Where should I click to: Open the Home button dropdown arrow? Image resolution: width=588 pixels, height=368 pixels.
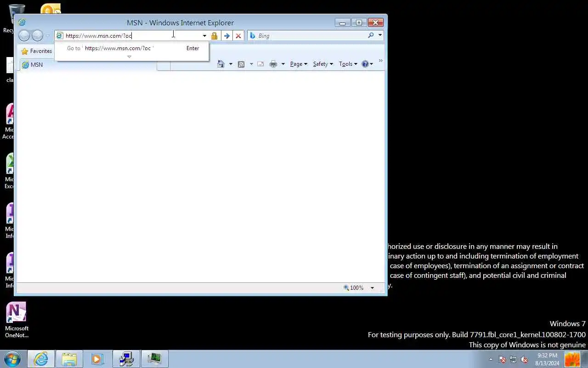coord(231,64)
